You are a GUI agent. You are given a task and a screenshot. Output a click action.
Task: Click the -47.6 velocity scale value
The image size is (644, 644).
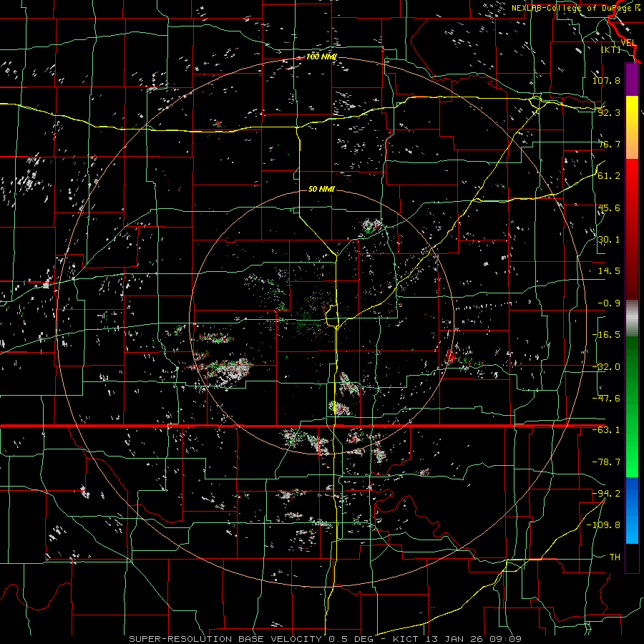click(606, 399)
